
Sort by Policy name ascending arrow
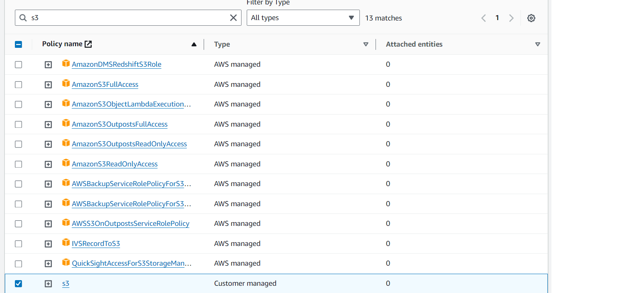point(194,44)
